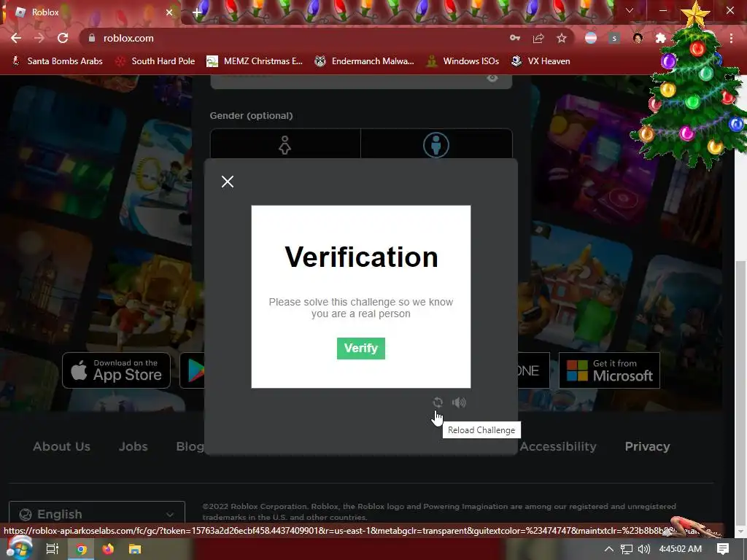The image size is (747, 560).
Task: Reload the roblox.com page
Action: [x=63, y=38]
